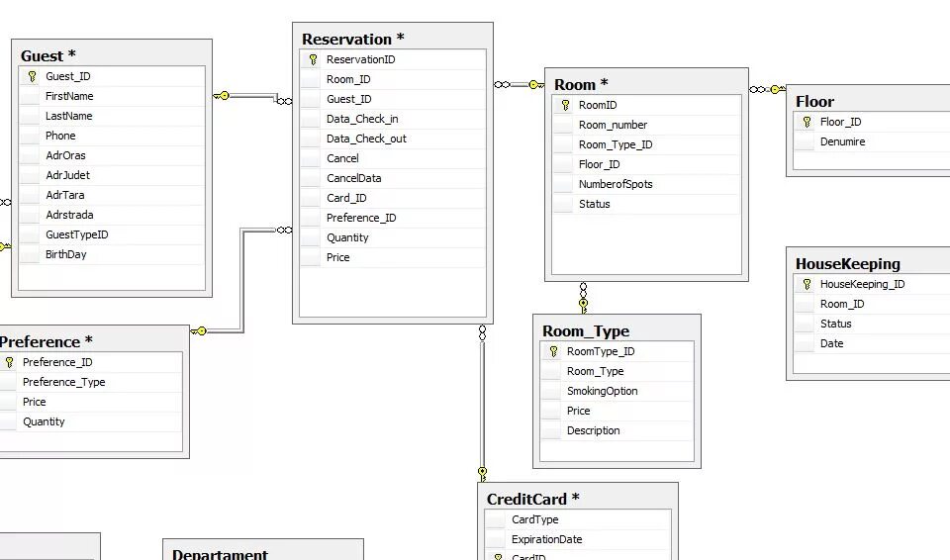
Task: Click the BirthDay column in Guest
Action: 112,254
